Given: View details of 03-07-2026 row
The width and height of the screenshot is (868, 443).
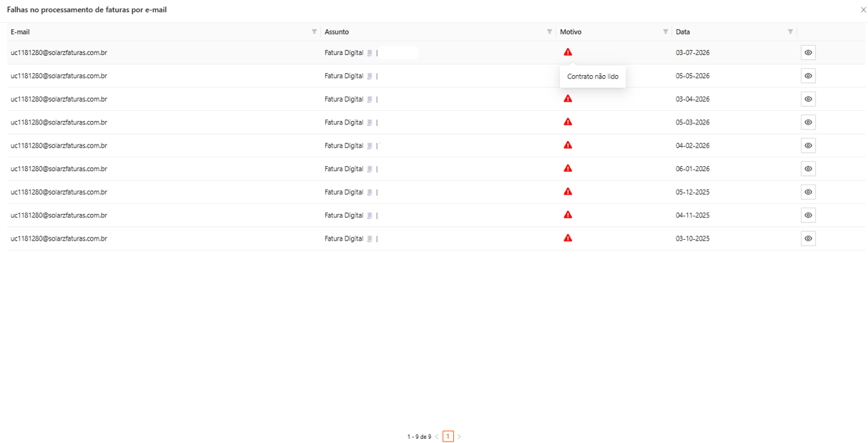Looking at the screenshot, I should [808, 52].
